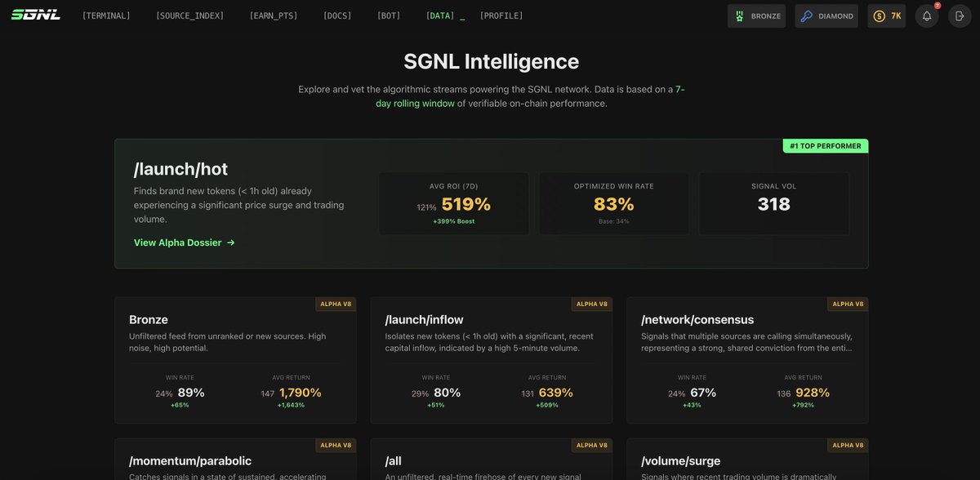Click the +792% gain label

[x=803, y=405]
